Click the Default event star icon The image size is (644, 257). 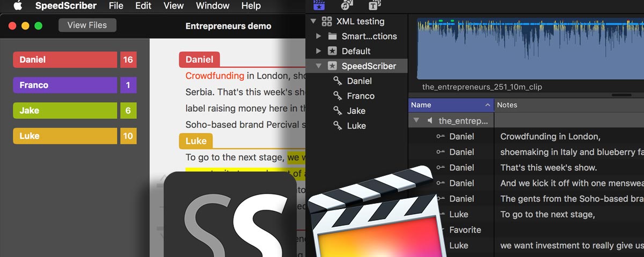pyautogui.click(x=332, y=51)
